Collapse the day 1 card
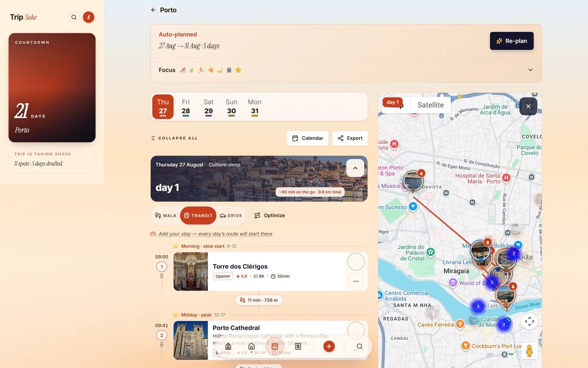The image size is (588, 368). pyautogui.click(x=355, y=168)
